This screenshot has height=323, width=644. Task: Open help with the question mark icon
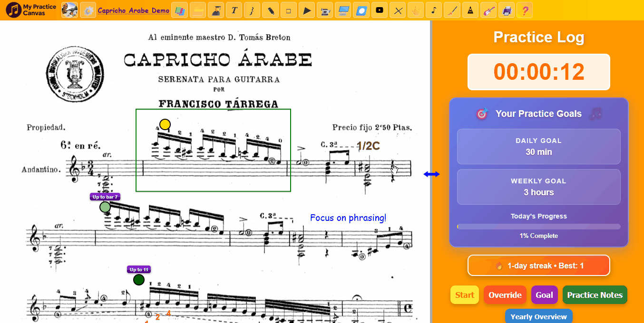525,10
